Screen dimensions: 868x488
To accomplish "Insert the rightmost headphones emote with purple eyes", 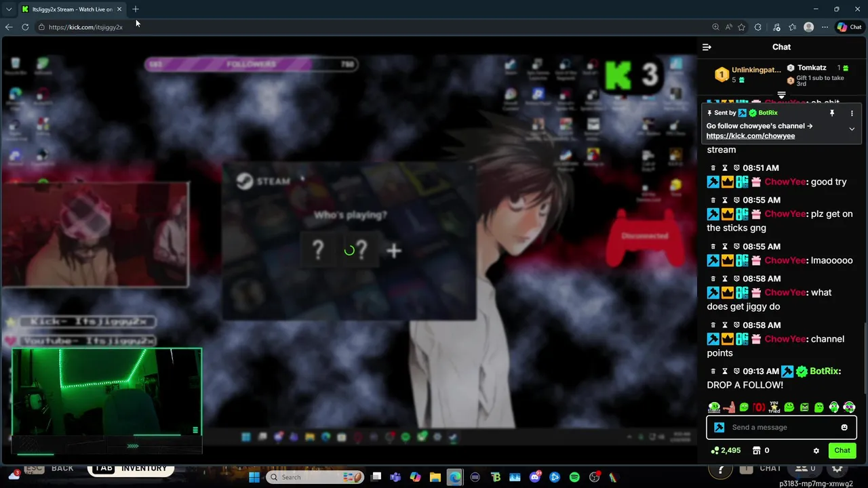I will click(849, 407).
